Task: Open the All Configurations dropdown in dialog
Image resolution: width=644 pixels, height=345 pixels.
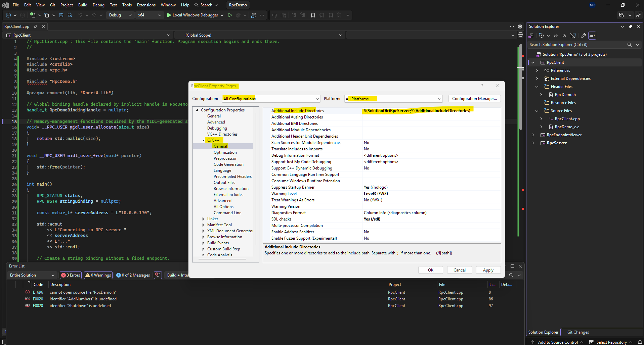Action: point(271,99)
